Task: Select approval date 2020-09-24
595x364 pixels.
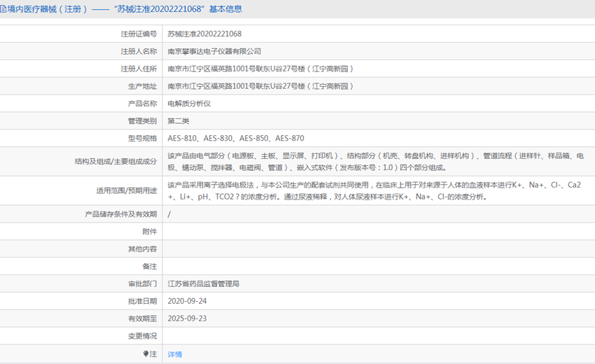Action: [187, 301]
